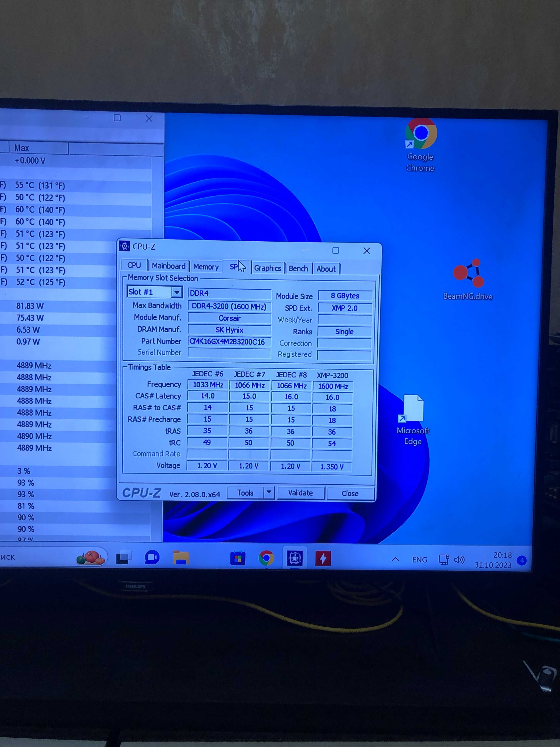
Task: Open the network tray icon
Action: [444, 560]
